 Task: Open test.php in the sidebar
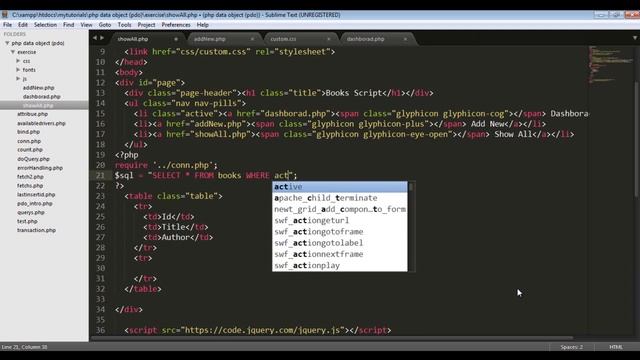(27, 221)
